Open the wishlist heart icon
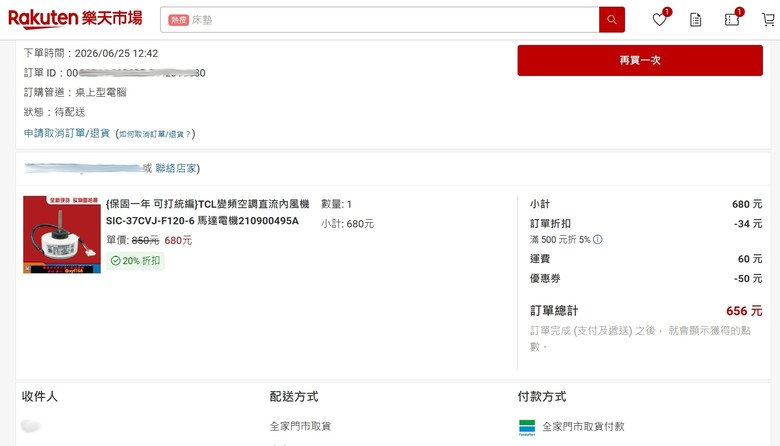The image size is (780, 446). pos(660,19)
